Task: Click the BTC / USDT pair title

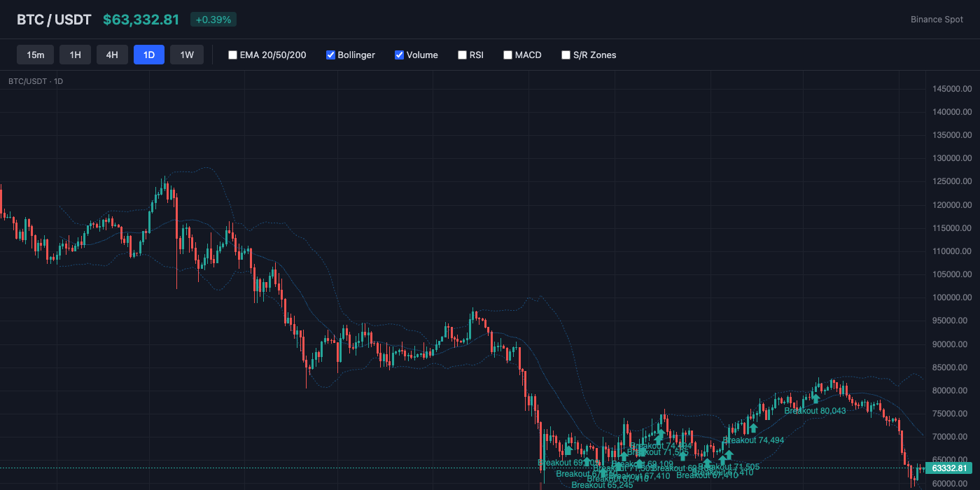Action: pyautogui.click(x=54, y=20)
